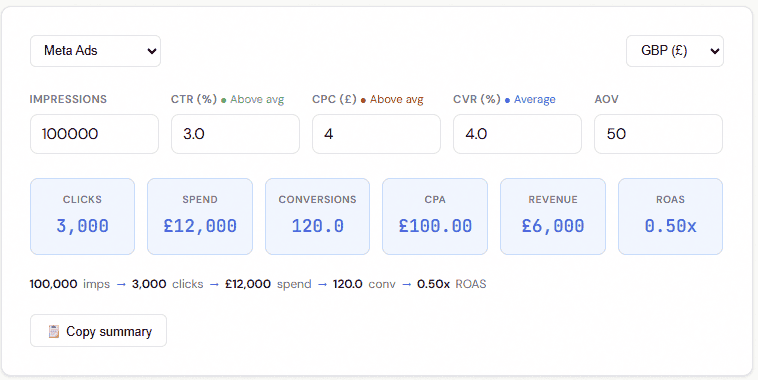Open the GBP (£) currency dropdown
Screen dimensions: 758x380
[675, 51]
